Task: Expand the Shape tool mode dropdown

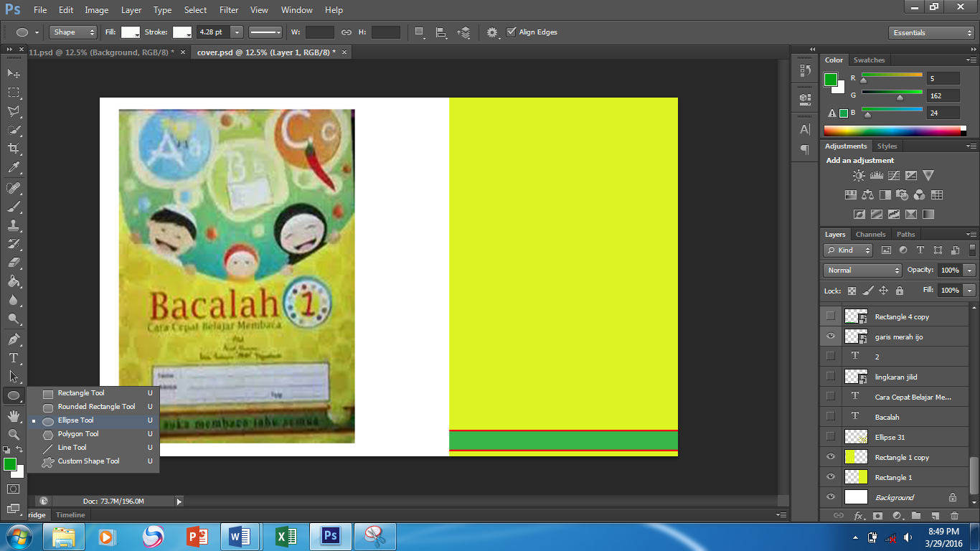Action: point(73,32)
